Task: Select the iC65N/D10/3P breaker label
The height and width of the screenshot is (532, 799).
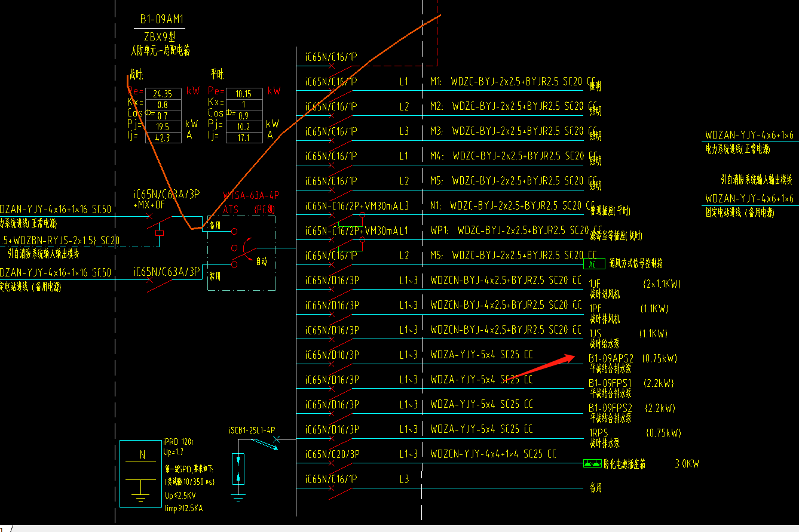Action: (x=332, y=355)
